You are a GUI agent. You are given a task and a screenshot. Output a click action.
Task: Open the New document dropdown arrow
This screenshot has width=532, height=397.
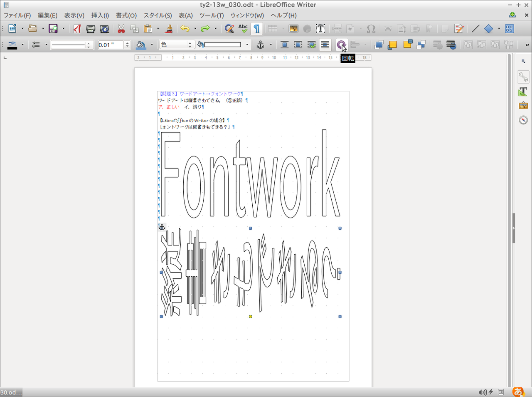click(22, 29)
